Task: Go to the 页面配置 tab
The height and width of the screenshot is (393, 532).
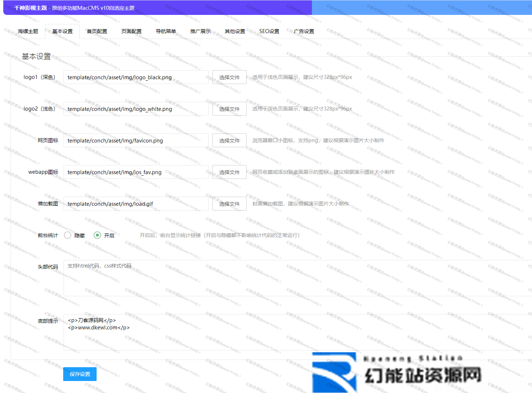Action: coord(131,31)
